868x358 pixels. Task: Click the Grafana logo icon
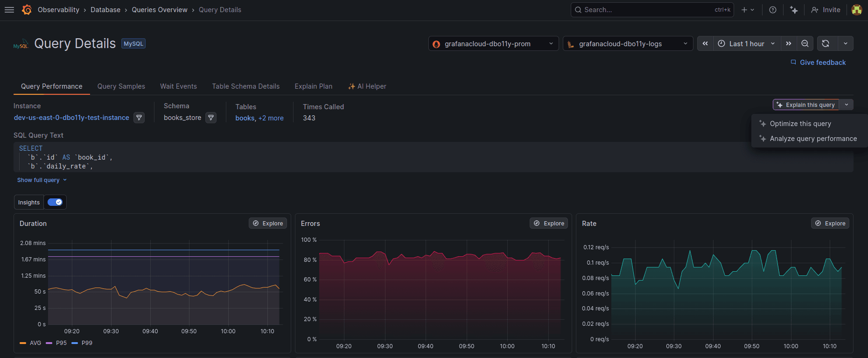coord(27,10)
